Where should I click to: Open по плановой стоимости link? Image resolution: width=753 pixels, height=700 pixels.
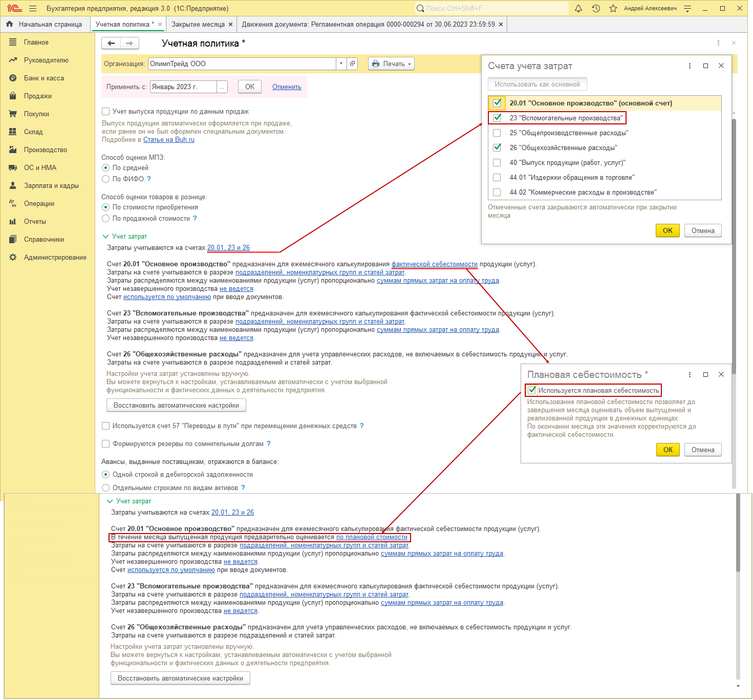click(372, 537)
